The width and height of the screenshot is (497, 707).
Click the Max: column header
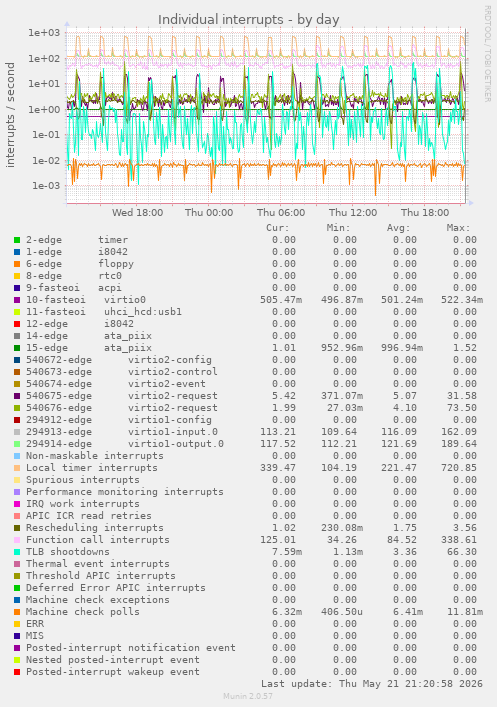pos(459,228)
